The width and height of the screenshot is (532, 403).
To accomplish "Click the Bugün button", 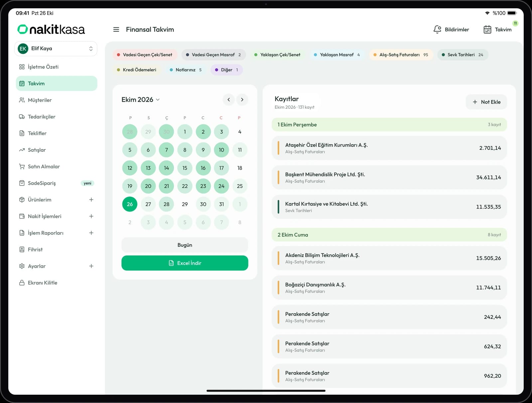I will (185, 245).
